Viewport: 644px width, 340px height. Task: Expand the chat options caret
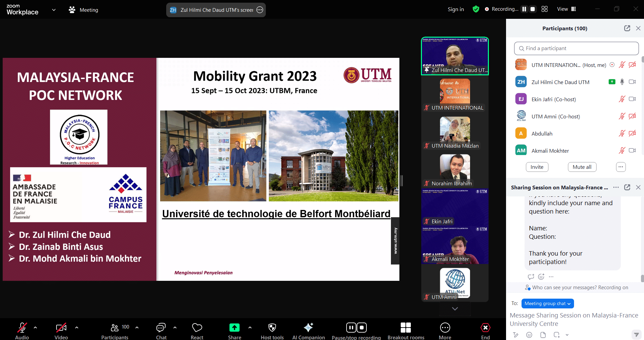pyautogui.click(x=175, y=327)
